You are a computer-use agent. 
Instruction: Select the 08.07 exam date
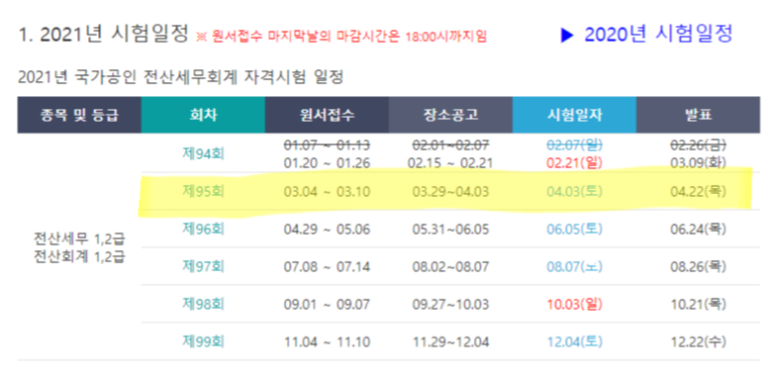click(x=574, y=267)
